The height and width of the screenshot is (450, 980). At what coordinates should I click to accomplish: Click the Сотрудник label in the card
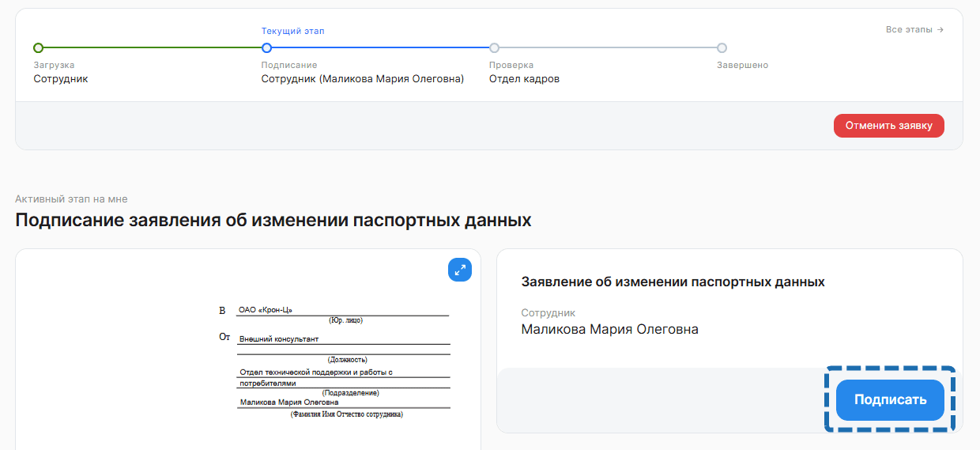tap(548, 312)
